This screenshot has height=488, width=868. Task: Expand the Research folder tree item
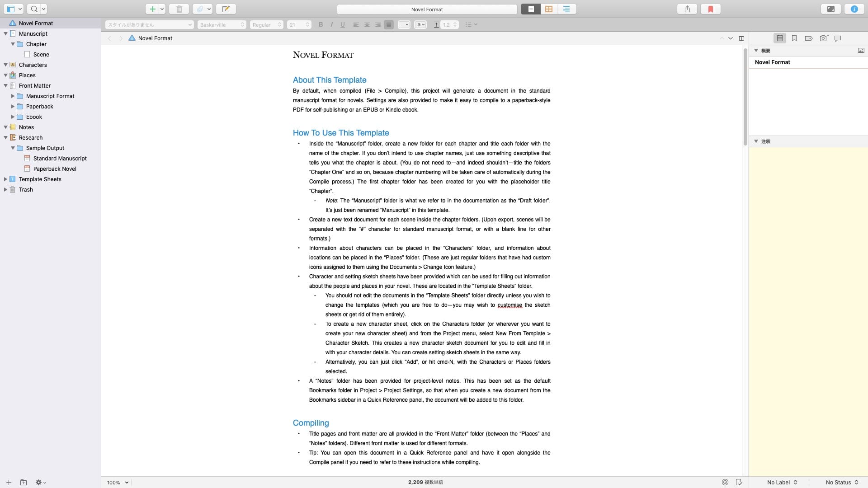5,137
